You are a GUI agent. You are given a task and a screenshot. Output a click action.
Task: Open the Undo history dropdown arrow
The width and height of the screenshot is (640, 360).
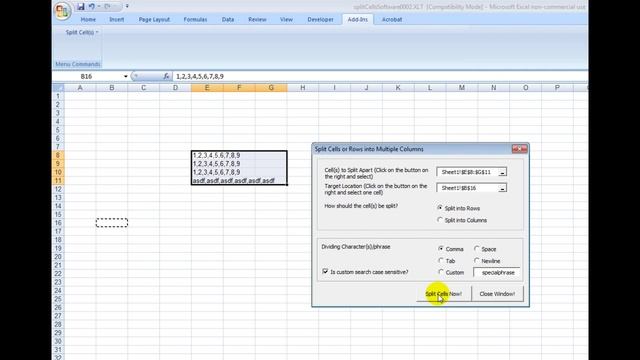pyautogui.click(x=99, y=7)
